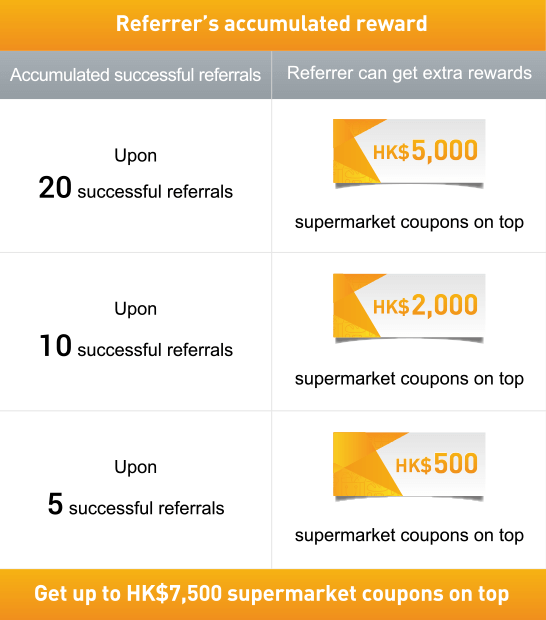Click Upon label above 10 referrals
This screenshot has height=620, width=546.
136,309
